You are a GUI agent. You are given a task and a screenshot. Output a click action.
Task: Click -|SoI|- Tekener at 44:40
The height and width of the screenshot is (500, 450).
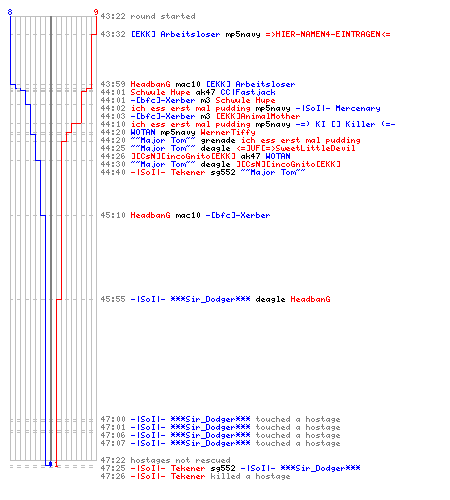[x=168, y=172]
